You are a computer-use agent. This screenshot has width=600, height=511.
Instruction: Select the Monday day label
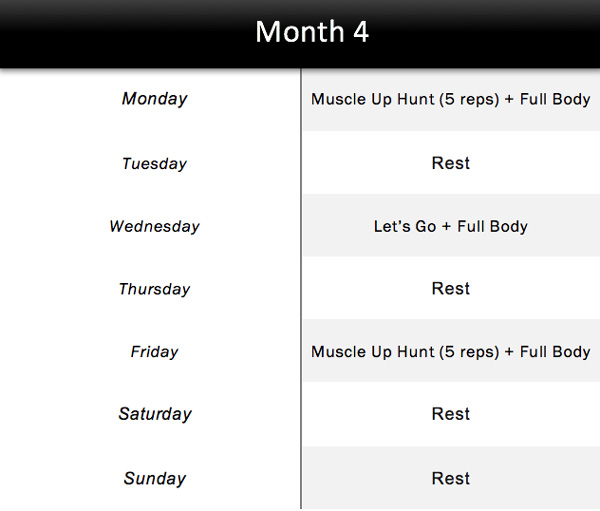click(x=154, y=99)
